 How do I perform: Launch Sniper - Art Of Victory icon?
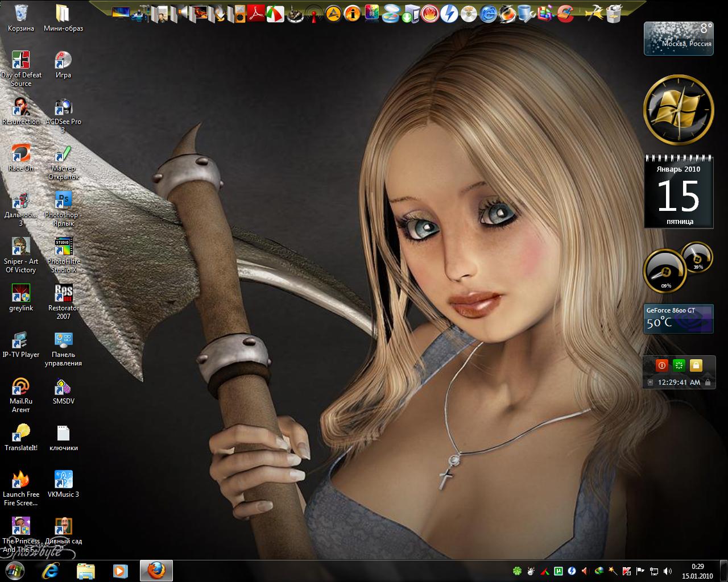tap(21, 255)
